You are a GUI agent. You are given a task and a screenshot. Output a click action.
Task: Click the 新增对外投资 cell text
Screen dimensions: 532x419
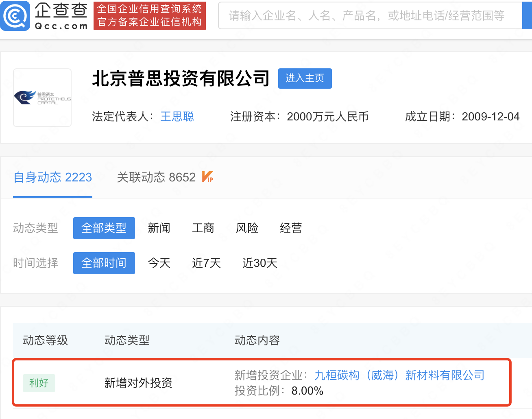[x=138, y=383]
